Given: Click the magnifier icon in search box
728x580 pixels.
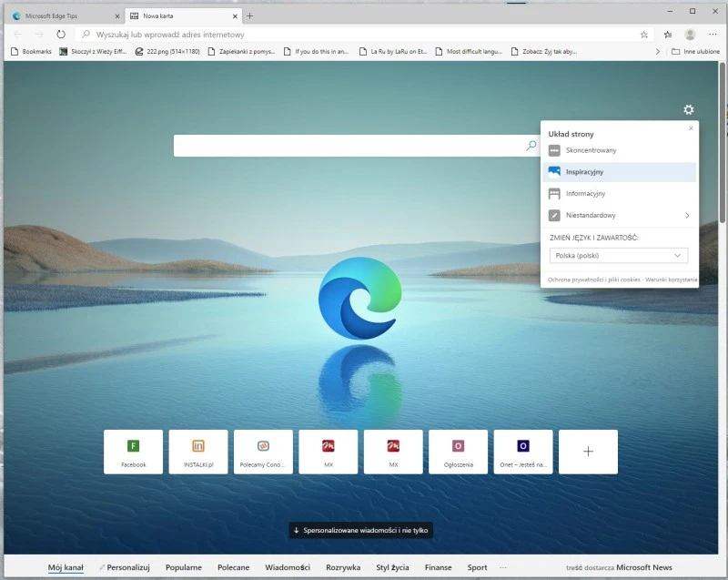Looking at the screenshot, I should (x=530, y=145).
